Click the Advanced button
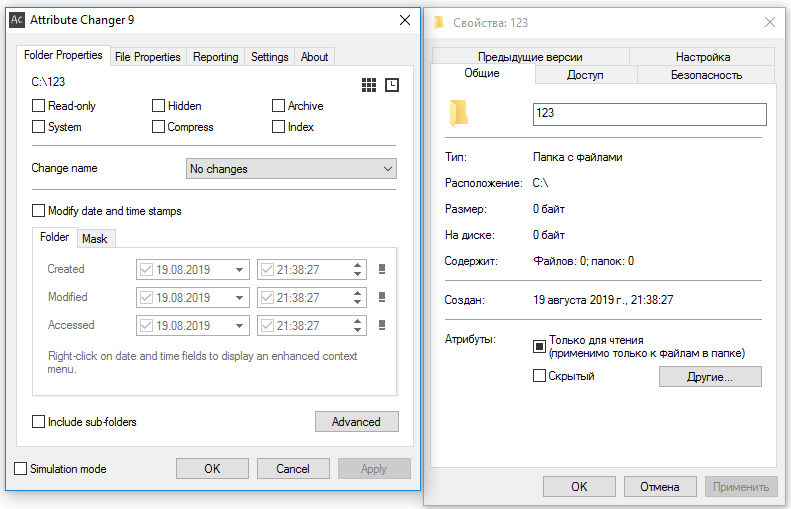 point(357,422)
